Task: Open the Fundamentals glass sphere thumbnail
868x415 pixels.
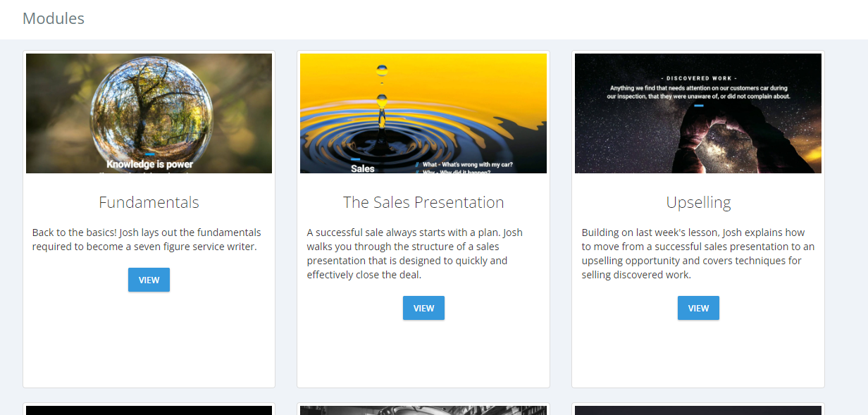Action: point(149,113)
